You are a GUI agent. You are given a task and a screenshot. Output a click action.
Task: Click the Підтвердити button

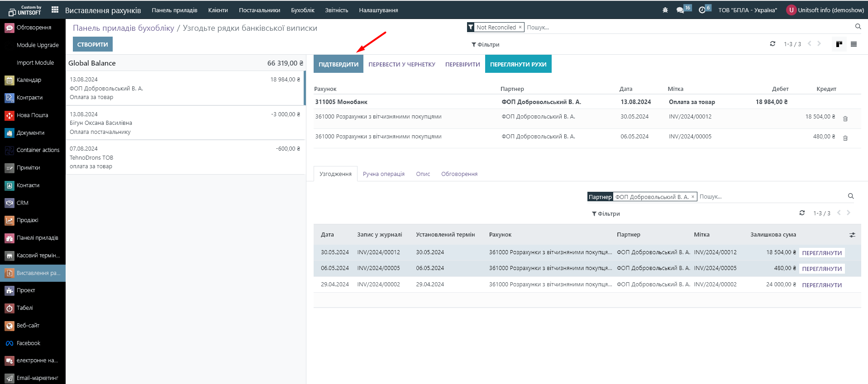(x=338, y=64)
